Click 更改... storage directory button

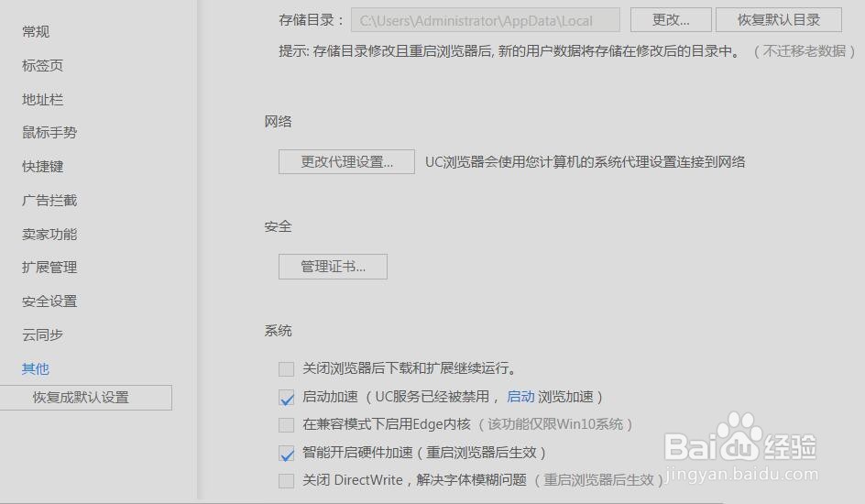[x=671, y=20]
